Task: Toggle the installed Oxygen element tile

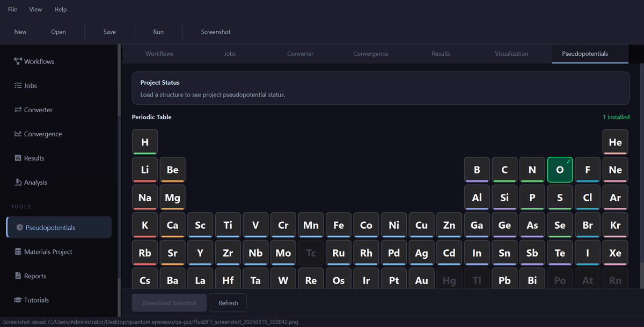Action: 560,170
